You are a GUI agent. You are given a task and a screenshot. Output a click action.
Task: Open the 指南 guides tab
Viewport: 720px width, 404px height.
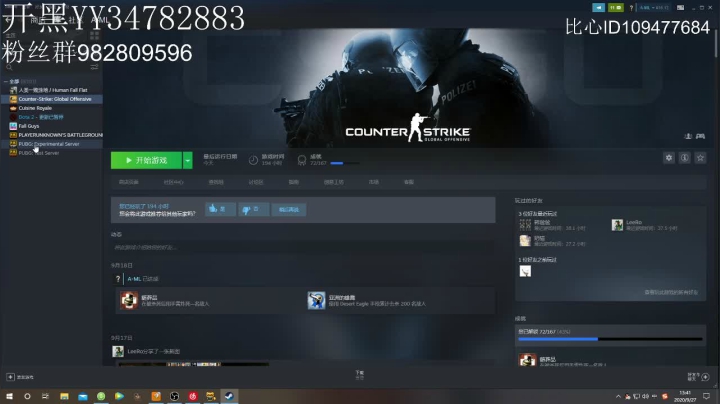click(x=294, y=182)
